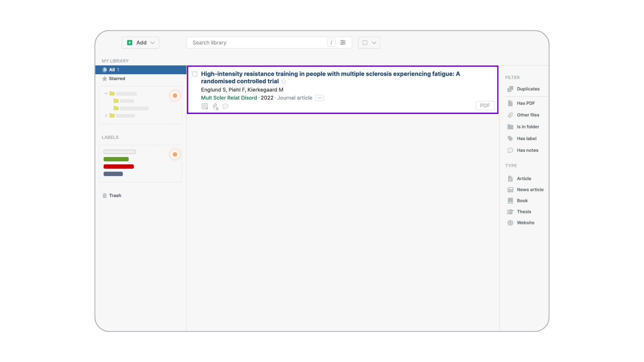Star the article with the star icon
The height and width of the screenshot is (362, 644).
coord(284,81)
